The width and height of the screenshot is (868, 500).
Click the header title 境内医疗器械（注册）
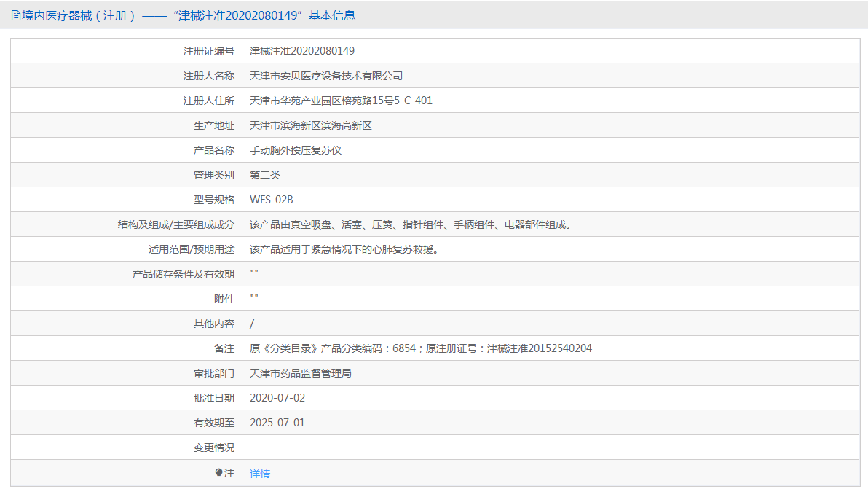click(79, 15)
